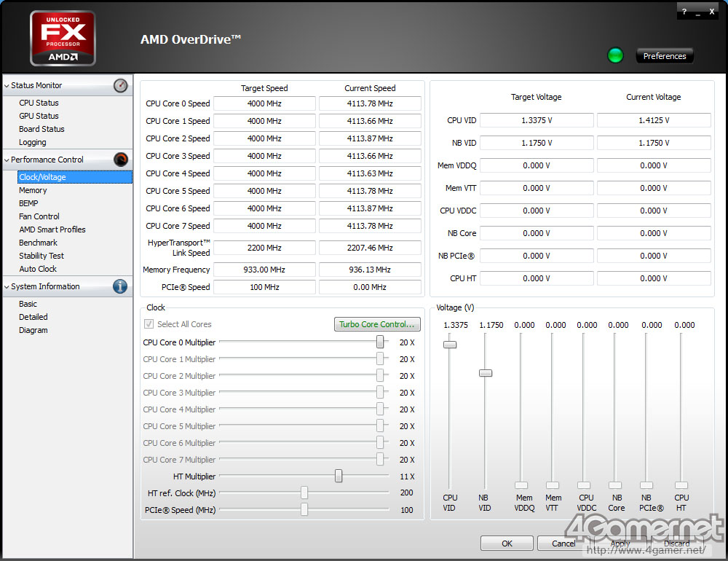Collapse the Status Monitor section

click(x=7, y=86)
